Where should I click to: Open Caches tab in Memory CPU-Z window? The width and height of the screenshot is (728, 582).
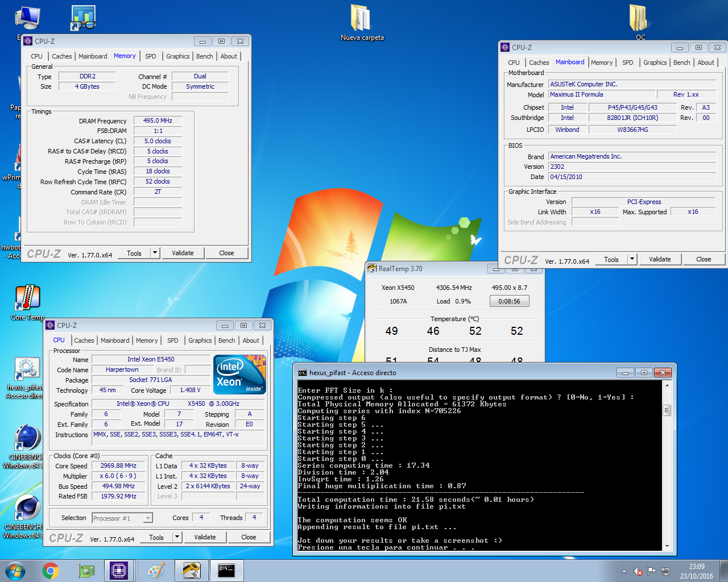(62, 56)
